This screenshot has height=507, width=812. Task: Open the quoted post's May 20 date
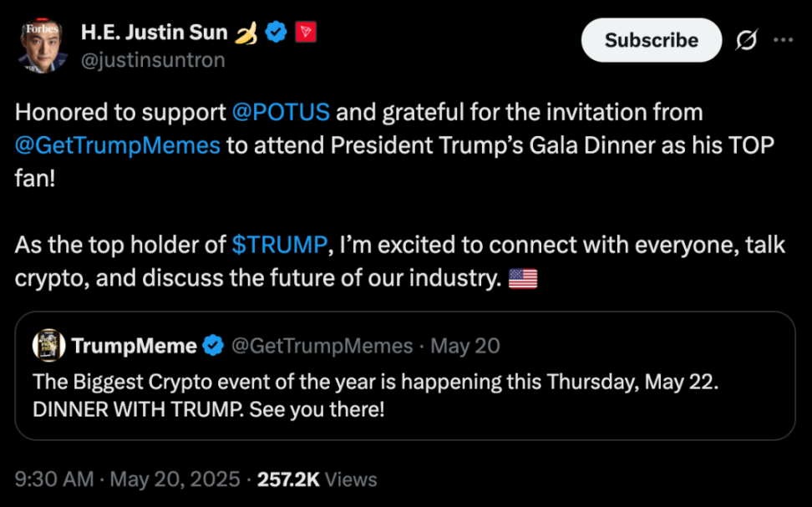(x=475, y=346)
